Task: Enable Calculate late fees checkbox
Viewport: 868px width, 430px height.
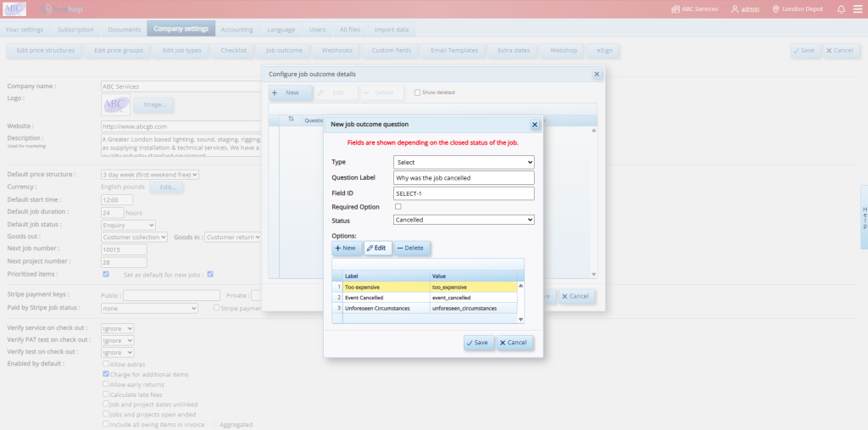Action: [106, 394]
